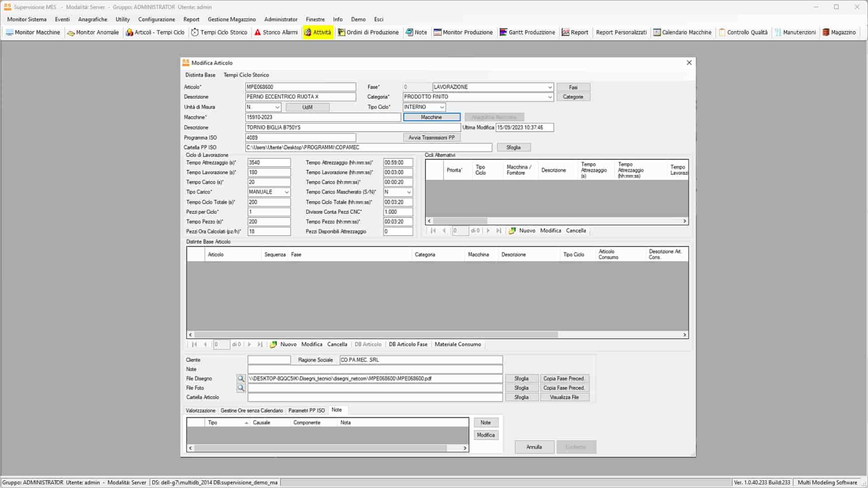Screen dimensions: 868x488
Task: Click the File Disegno magnifier icon
Action: pos(241,379)
